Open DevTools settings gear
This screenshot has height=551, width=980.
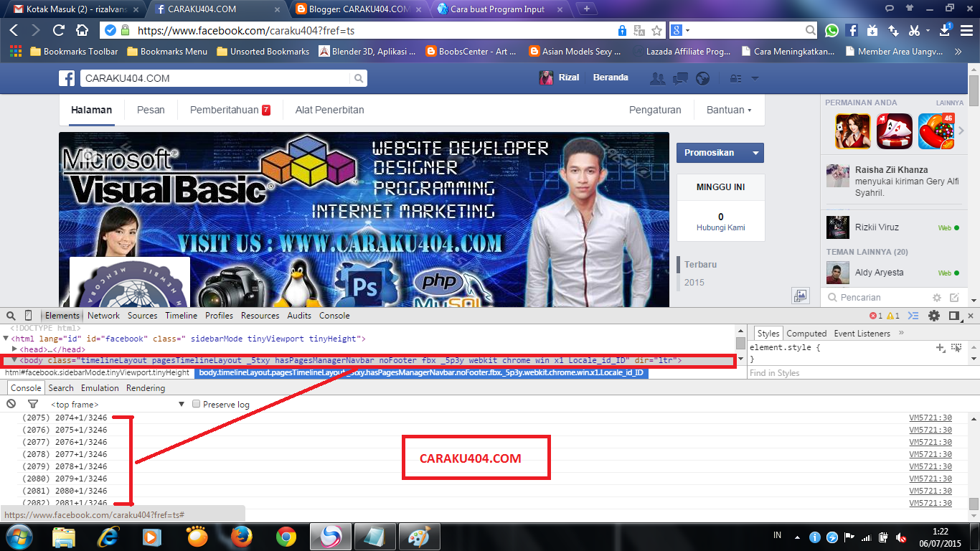click(933, 316)
